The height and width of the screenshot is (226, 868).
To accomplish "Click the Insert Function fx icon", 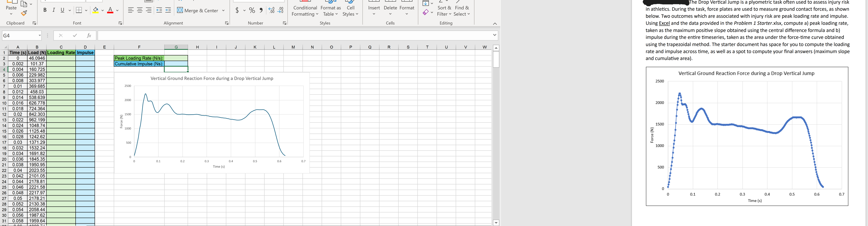I will [89, 35].
